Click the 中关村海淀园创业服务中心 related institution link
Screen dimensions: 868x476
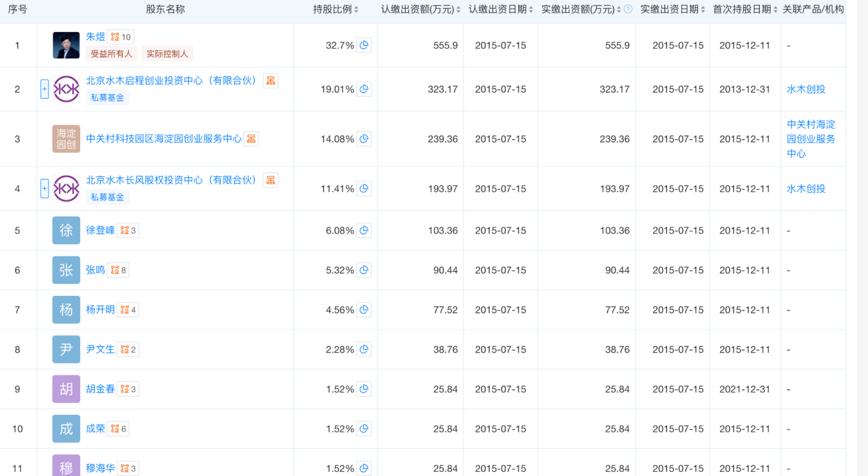(811, 139)
